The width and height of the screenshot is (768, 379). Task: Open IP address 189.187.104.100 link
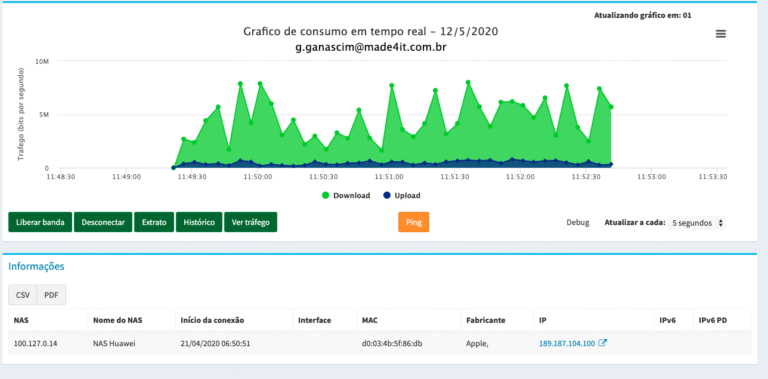(x=567, y=343)
